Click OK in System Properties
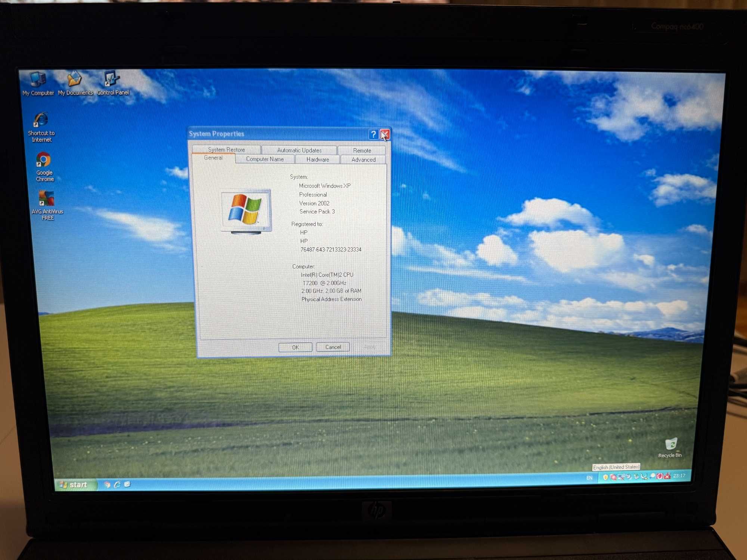The width and height of the screenshot is (747, 560). (x=295, y=347)
